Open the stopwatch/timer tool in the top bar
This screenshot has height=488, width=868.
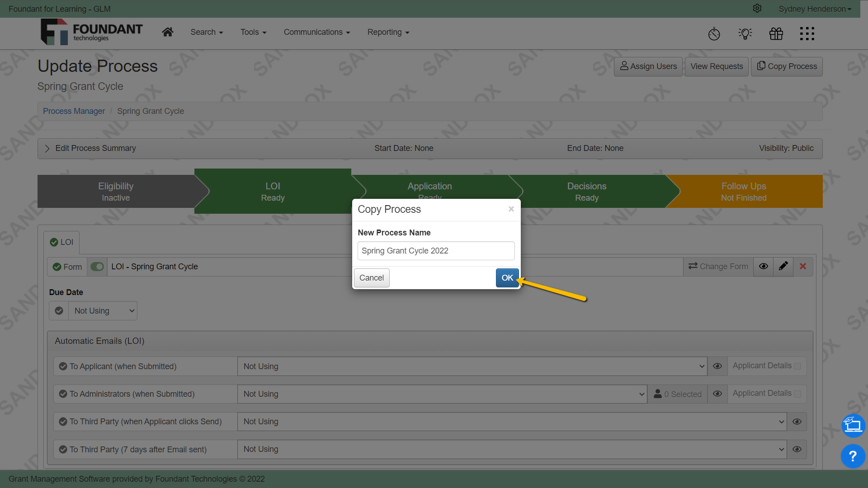coord(714,33)
